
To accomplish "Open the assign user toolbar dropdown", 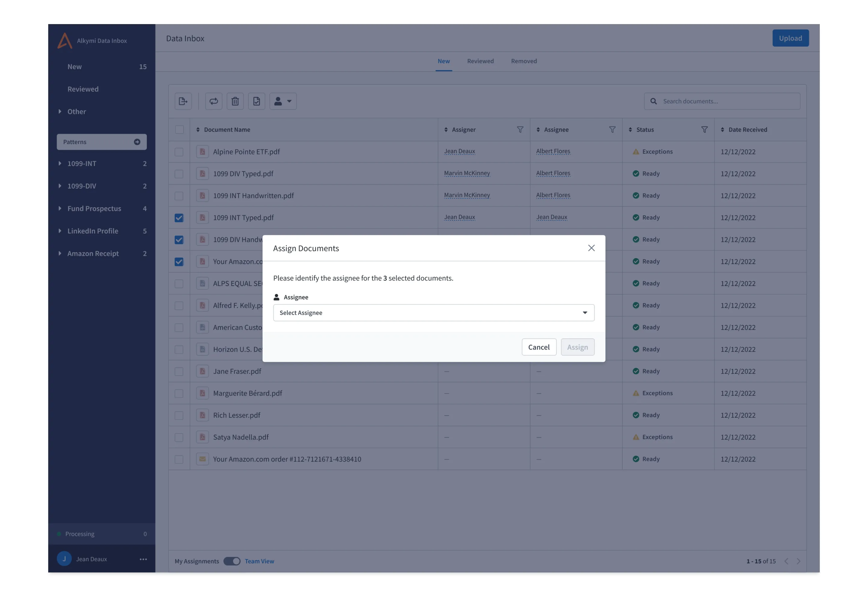I will (x=283, y=101).
